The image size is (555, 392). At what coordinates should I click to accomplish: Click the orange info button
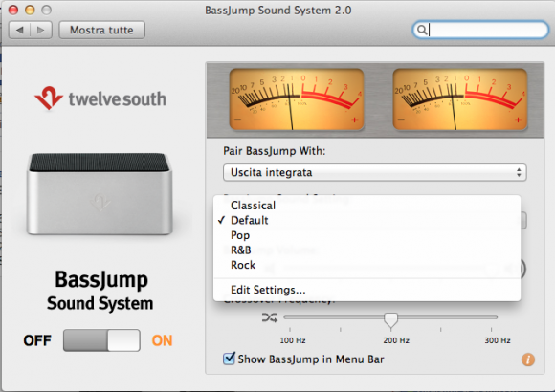(528, 359)
